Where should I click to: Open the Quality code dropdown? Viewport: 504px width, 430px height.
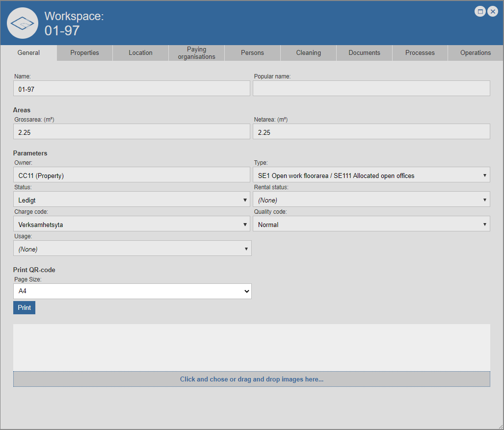click(x=371, y=224)
